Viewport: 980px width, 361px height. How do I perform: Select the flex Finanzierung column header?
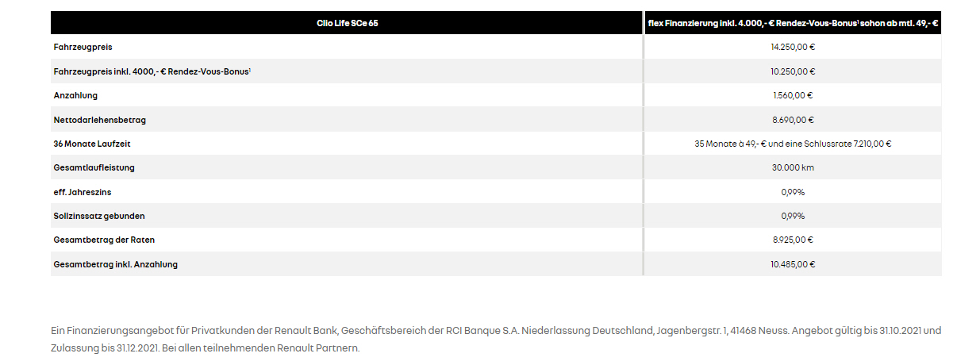[793, 23]
